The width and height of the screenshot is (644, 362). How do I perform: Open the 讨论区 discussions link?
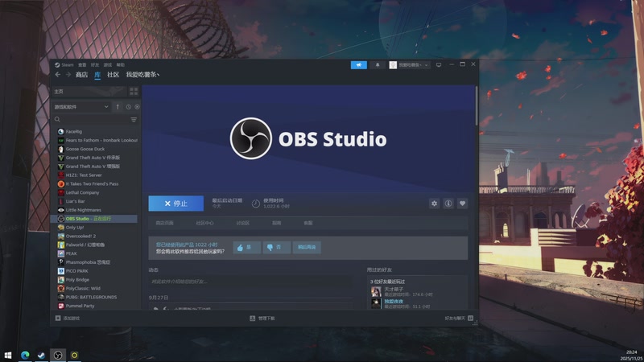point(243,223)
